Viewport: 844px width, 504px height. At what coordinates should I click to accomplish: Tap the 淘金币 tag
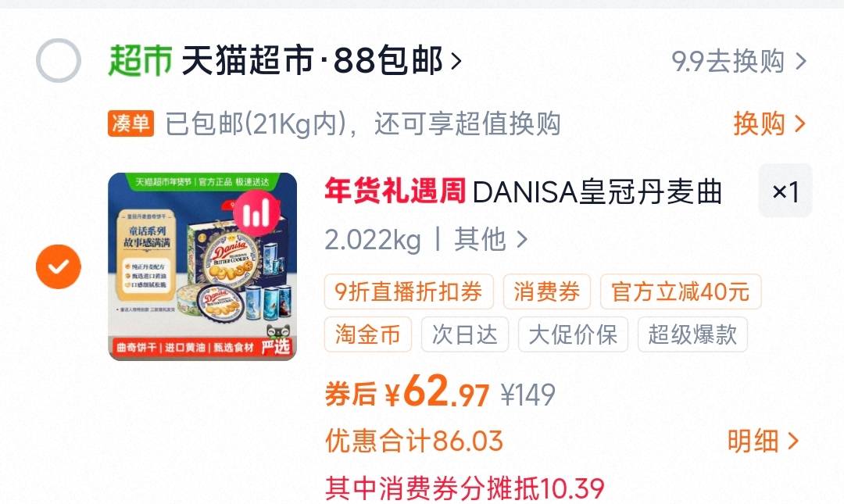(x=367, y=334)
